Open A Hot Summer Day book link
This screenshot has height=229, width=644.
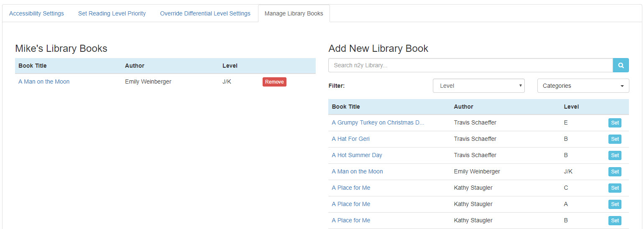click(357, 155)
